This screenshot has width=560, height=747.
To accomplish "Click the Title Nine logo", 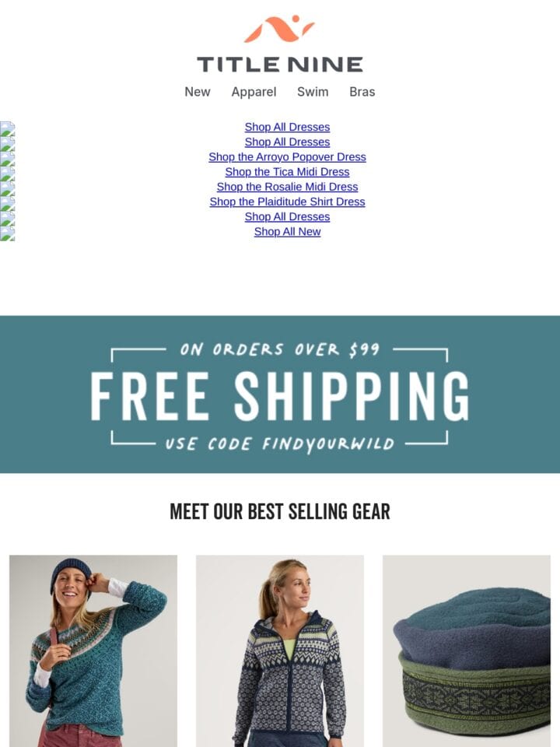I will [280, 44].
